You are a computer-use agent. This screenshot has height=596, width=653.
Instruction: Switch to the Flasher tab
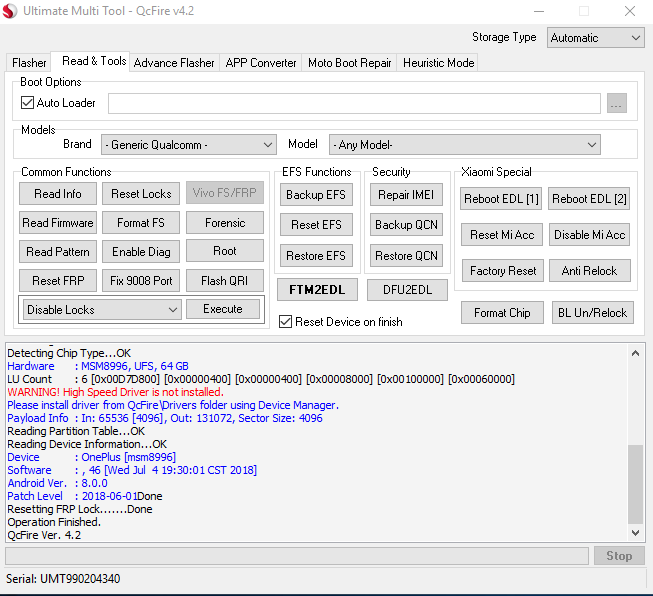tap(29, 63)
